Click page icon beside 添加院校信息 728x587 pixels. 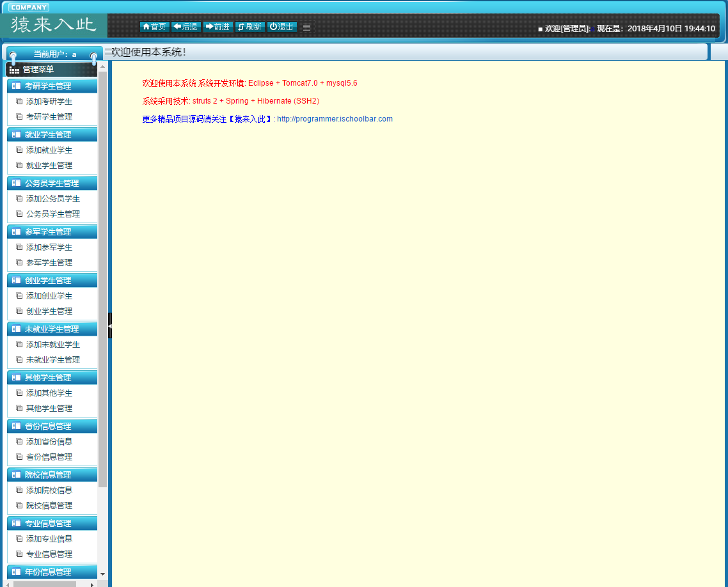tap(19, 490)
